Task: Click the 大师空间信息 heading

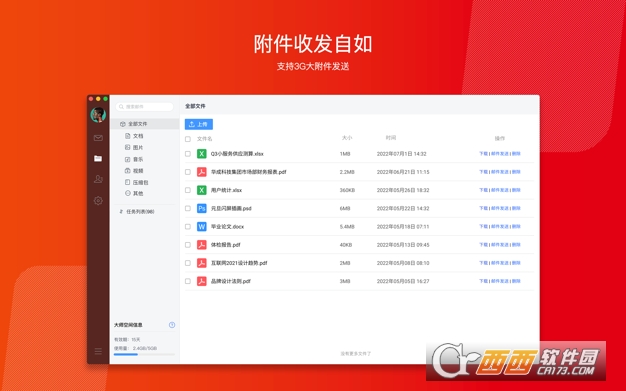Action: point(128,325)
